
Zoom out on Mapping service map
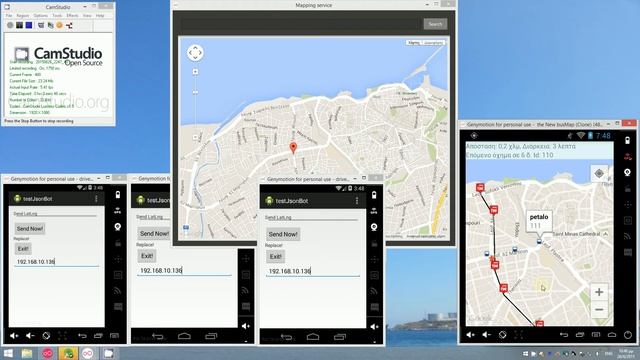pyautogui.click(x=195, y=137)
